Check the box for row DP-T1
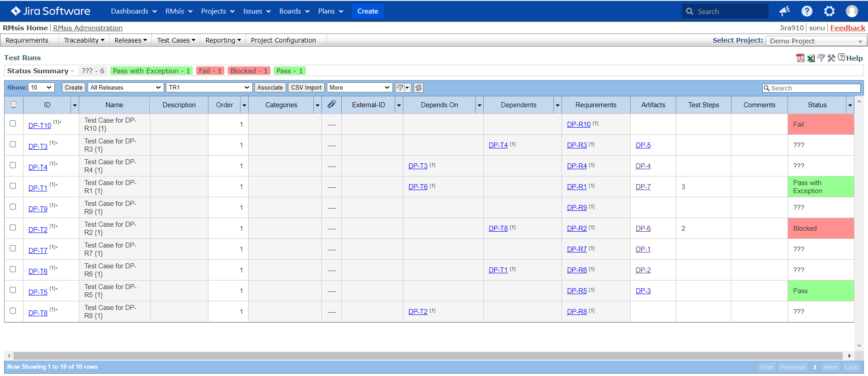 13,186
